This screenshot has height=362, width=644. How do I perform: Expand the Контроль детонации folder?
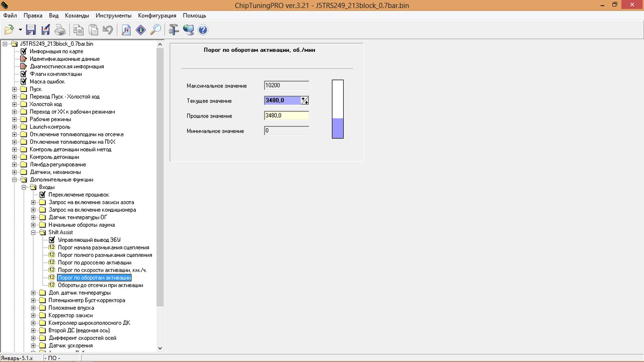point(15,157)
